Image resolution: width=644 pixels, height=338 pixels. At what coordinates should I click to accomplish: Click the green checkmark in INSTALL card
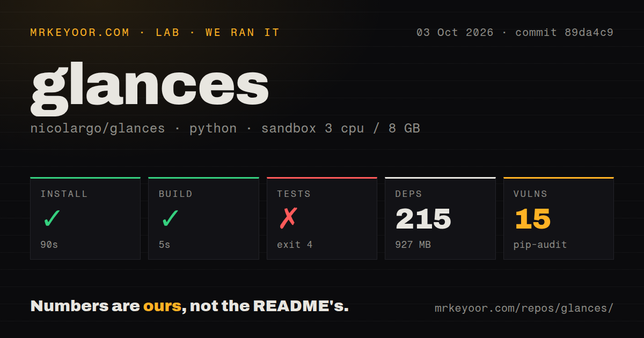pyautogui.click(x=52, y=218)
